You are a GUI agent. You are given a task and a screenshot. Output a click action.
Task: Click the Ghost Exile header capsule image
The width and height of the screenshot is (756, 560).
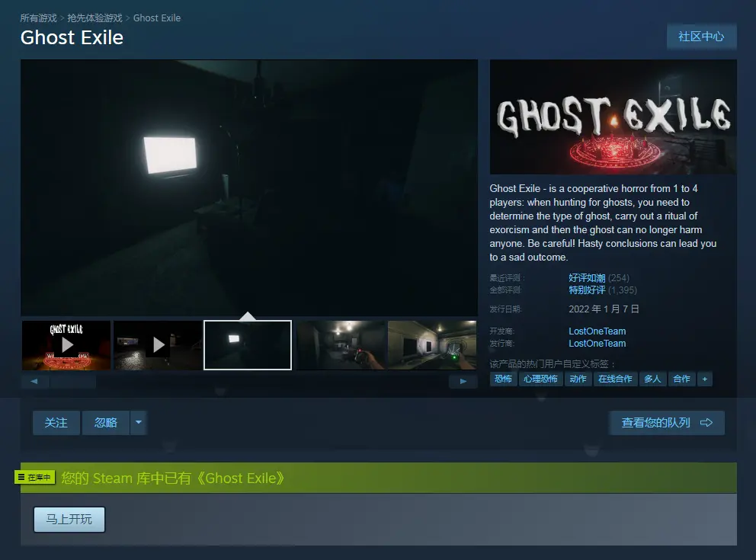pos(613,117)
